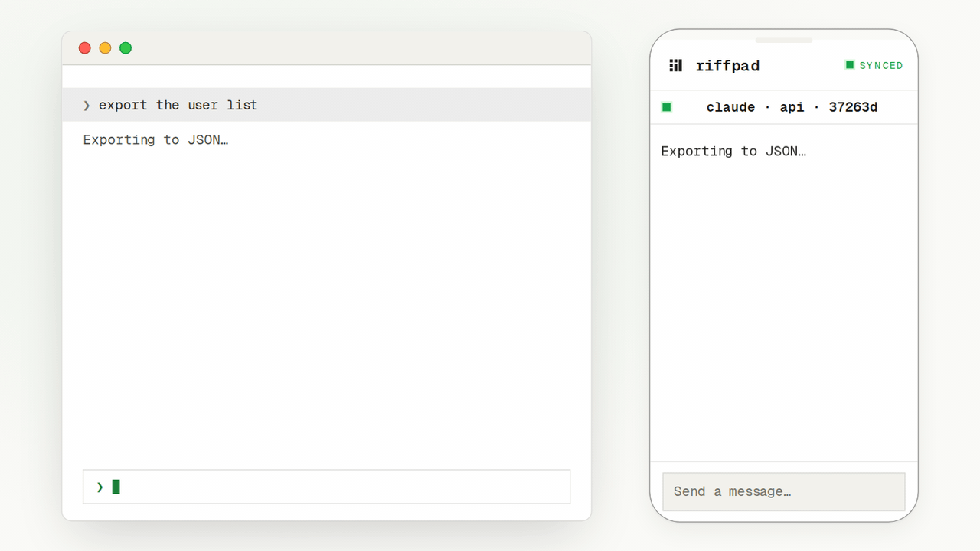Click the 'claude · api · 37263d' session title
980x551 pixels.
point(792,107)
